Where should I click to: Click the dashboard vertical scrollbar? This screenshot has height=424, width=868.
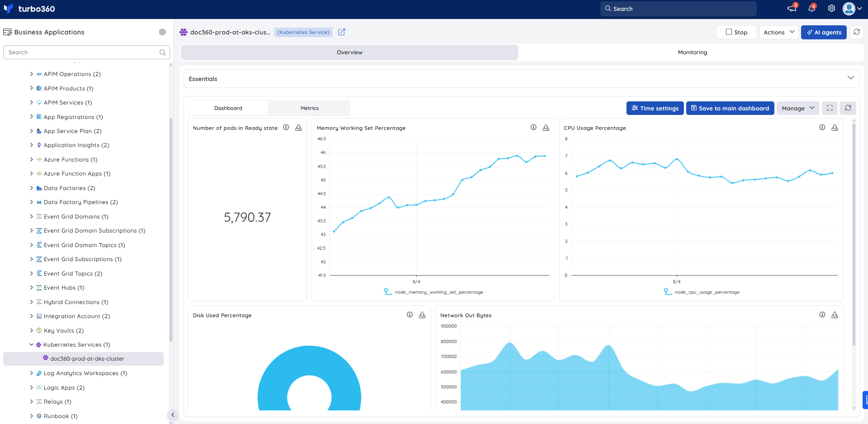pos(854,234)
